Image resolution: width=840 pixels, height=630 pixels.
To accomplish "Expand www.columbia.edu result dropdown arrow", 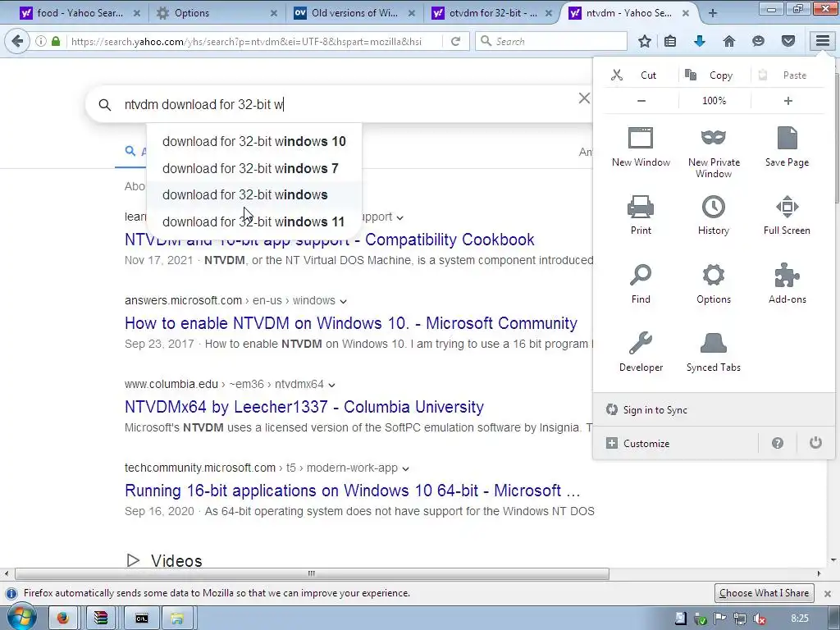I will [331, 385].
